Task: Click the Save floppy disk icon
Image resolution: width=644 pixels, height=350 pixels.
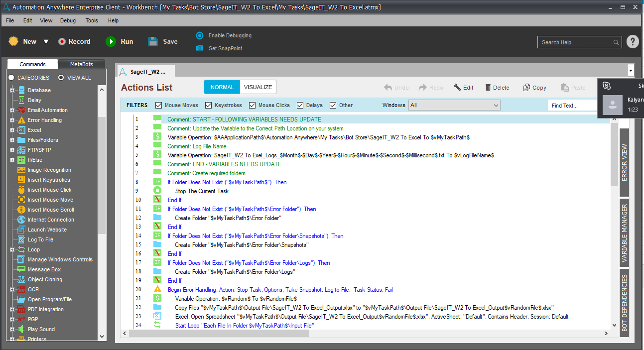Action: 153,42
